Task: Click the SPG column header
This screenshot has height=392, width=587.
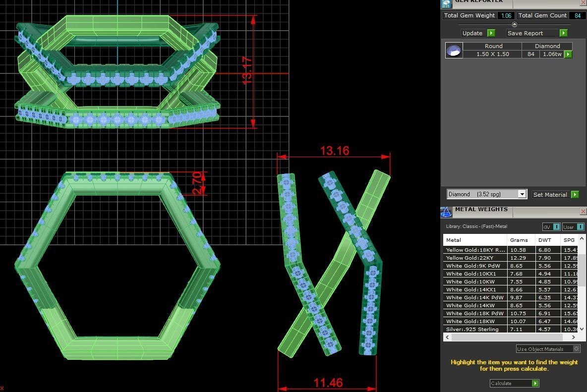Action: [x=569, y=240]
